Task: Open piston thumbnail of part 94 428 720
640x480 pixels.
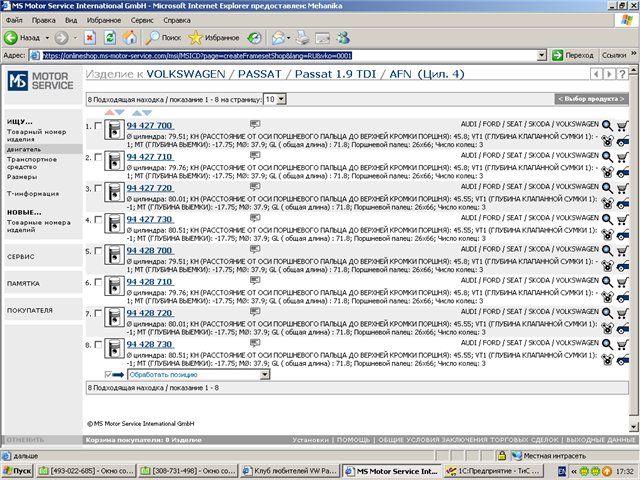Action: click(x=114, y=318)
